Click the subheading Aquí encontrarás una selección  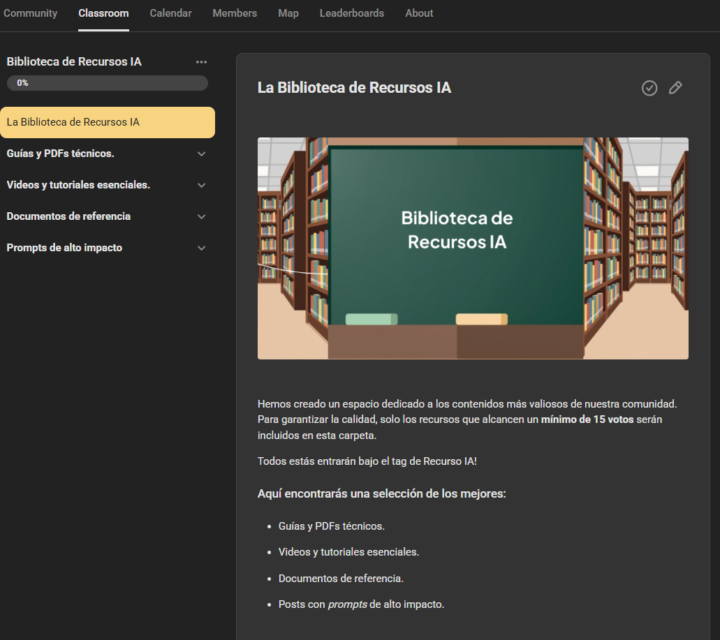click(x=382, y=494)
